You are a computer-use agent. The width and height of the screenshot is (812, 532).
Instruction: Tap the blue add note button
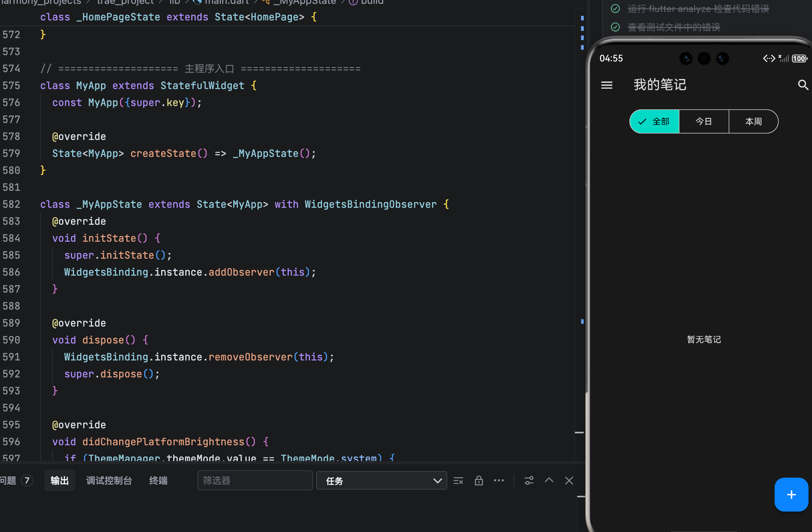791,495
